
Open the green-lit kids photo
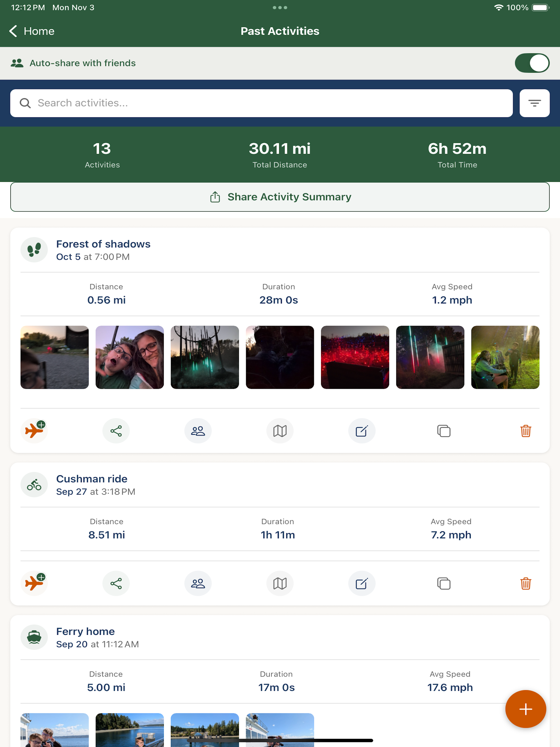pos(505,357)
